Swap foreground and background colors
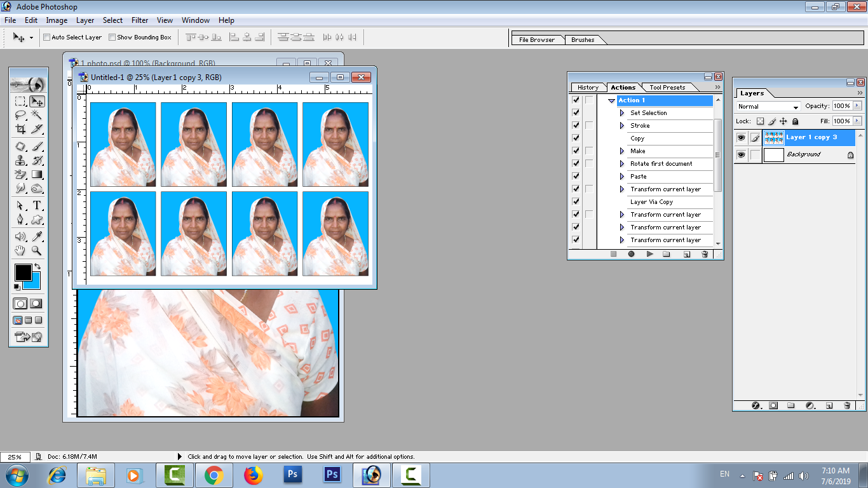The width and height of the screenshot is (868, 488). [37, 266]
